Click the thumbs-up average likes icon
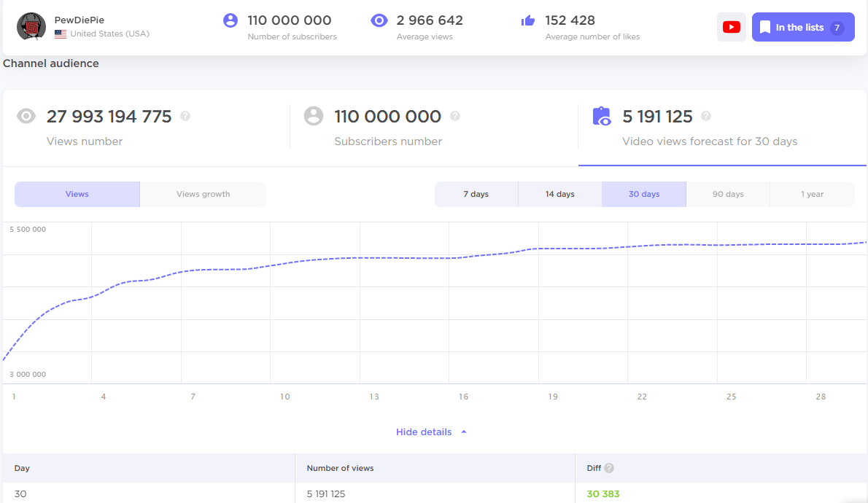 click(528, 21)
